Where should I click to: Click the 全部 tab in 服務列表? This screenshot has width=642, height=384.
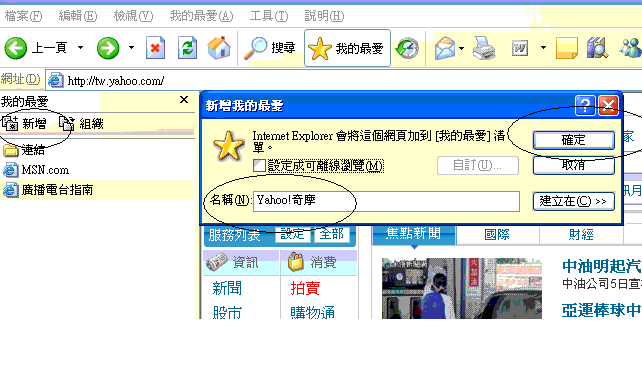tap(332, 235)
